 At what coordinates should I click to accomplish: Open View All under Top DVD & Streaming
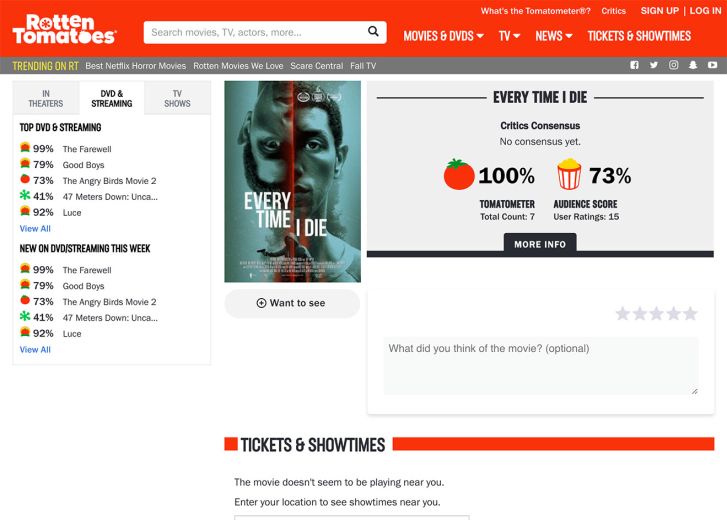pyautogui.click(x=35, y=228)
